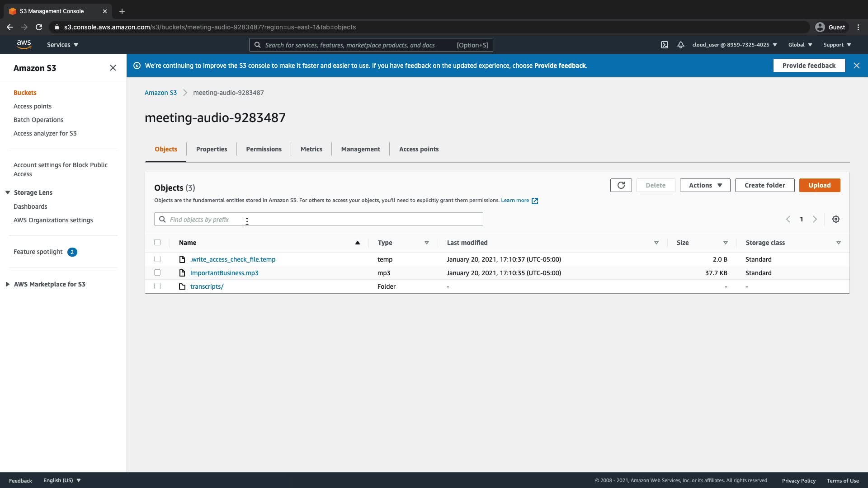Image resolution: width=868 pixels, height=488 pixels.
Task: Open the table preferences gear icon
Action: (835, 219)
